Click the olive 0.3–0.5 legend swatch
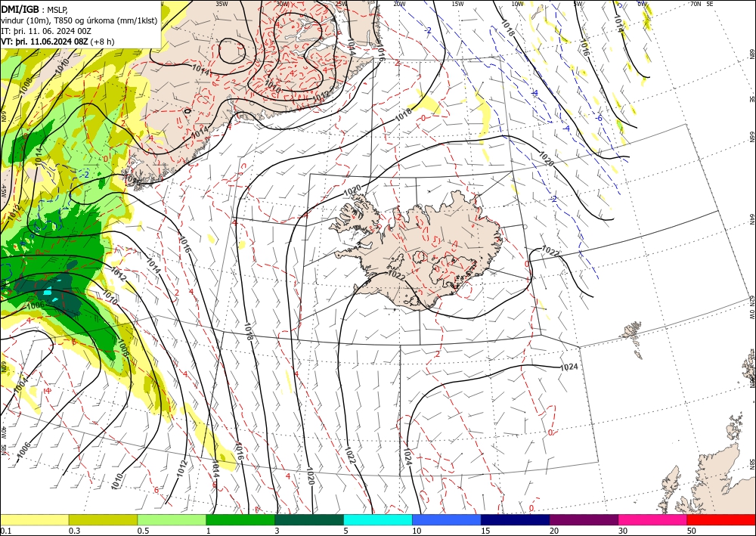This screenshot has width=756, height=536. (x=103, y=519)
